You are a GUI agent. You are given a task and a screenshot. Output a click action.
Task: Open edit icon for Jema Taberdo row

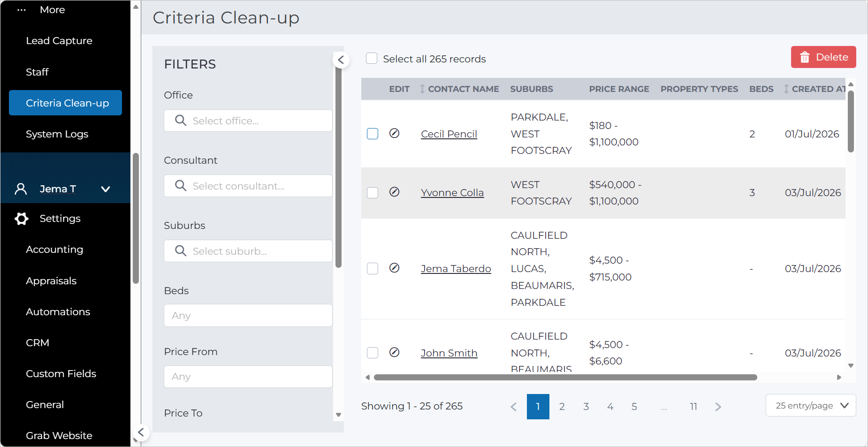[395, 268]
